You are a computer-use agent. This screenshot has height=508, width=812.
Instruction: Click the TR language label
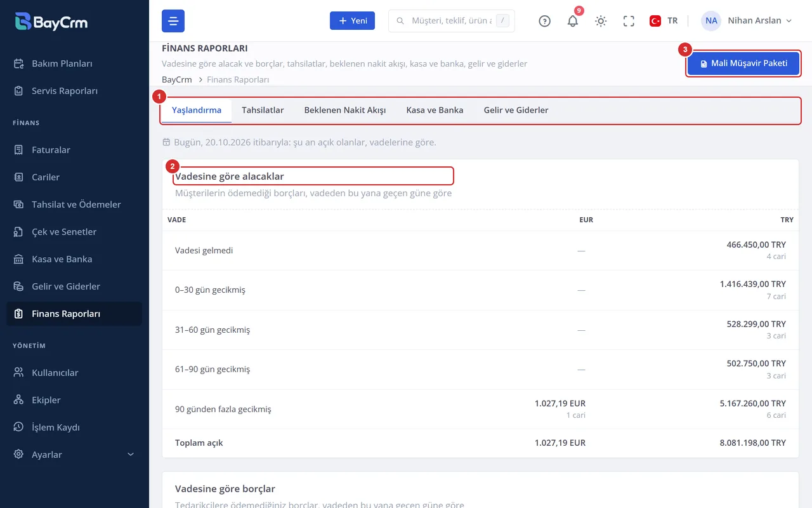pyautogui.click(x=672, y=21)
